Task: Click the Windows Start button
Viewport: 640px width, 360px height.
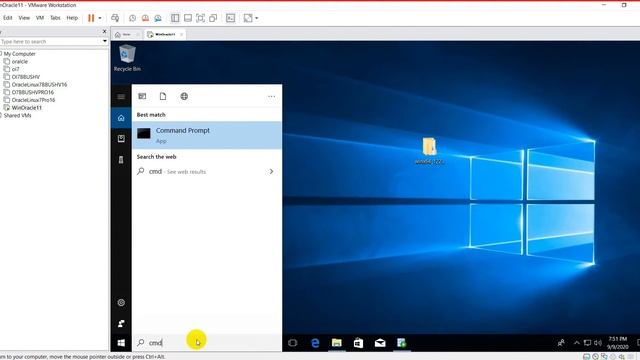Action: pos(121,343)
